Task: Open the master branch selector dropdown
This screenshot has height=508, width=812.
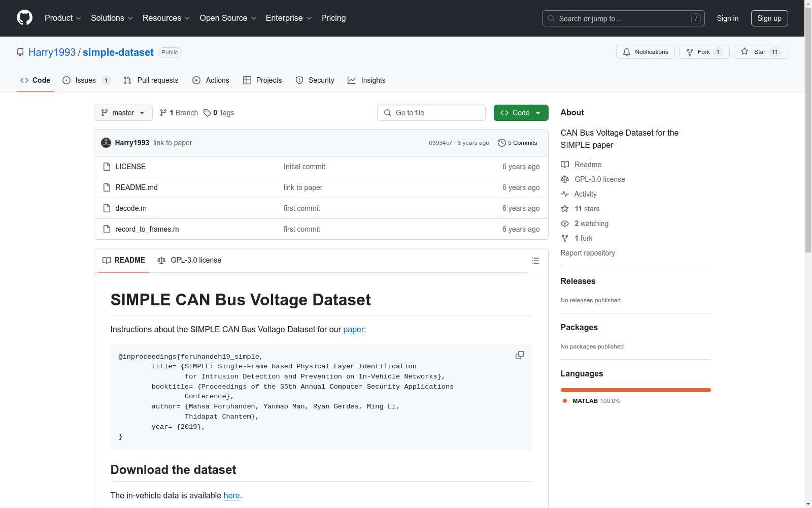Action: (123, 113)
